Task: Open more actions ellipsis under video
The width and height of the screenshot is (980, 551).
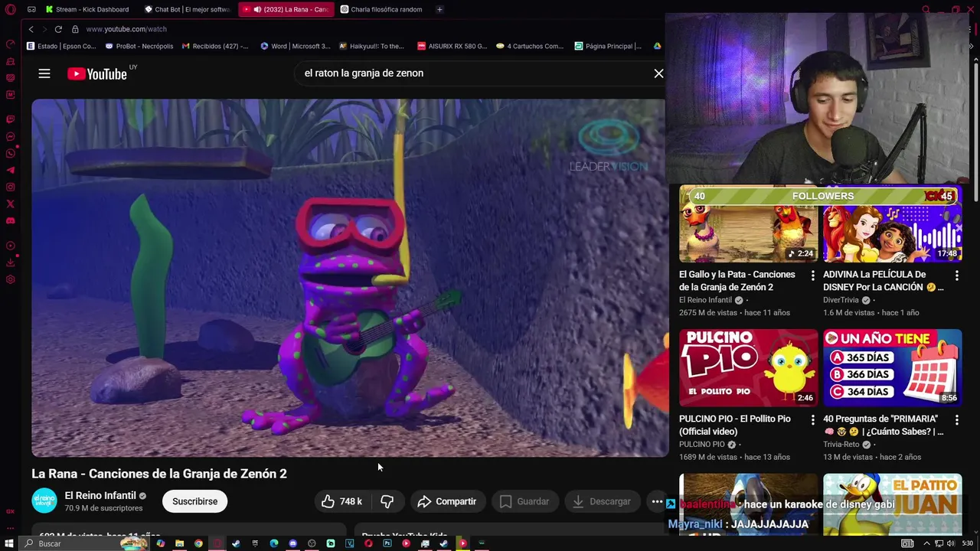Action: (657, 501)
